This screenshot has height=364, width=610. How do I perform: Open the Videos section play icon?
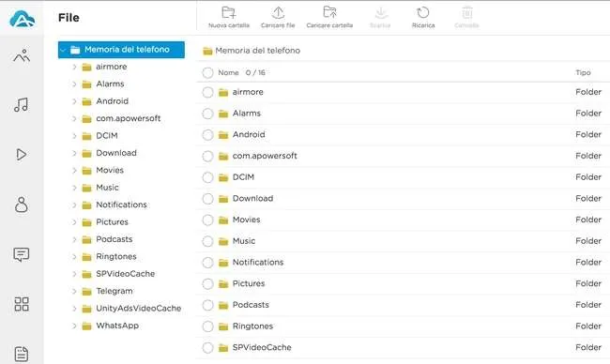22,155
